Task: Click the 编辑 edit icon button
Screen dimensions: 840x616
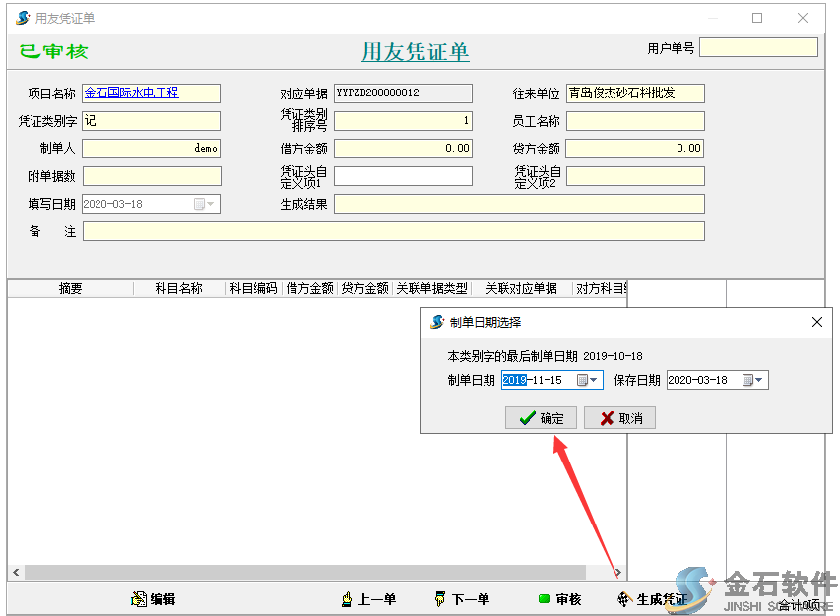Action: (x=153, y=599)
